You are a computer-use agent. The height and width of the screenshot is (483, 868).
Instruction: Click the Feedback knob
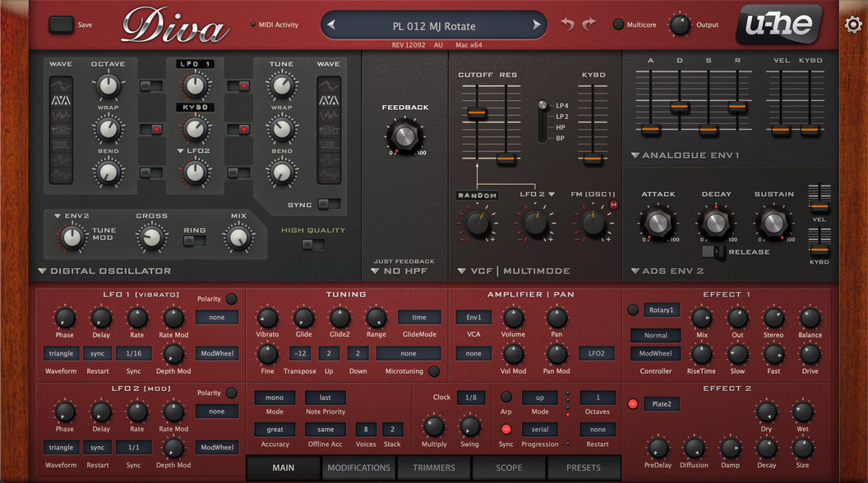[405, 136]
